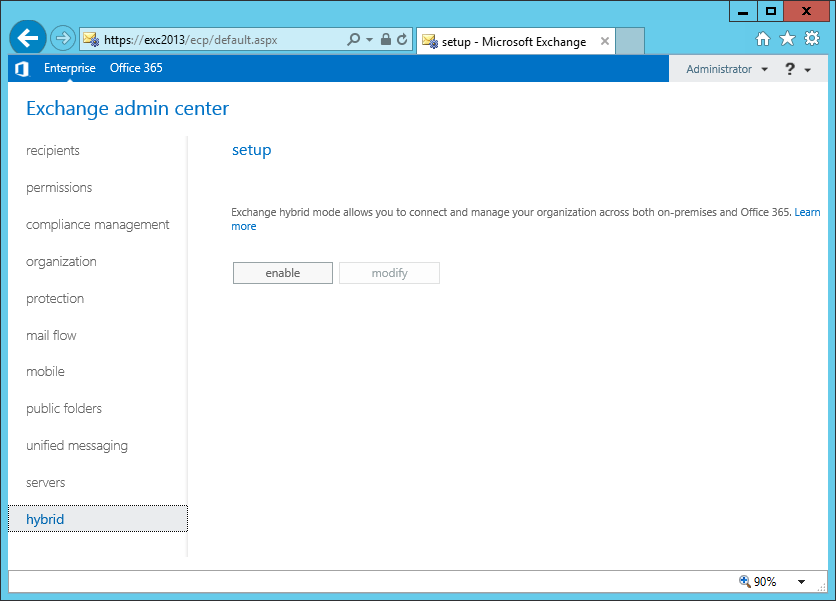The width and height of the screenshot is (836, 601).
Task: Open Favorites with the star icon
Action: (787, 38)
